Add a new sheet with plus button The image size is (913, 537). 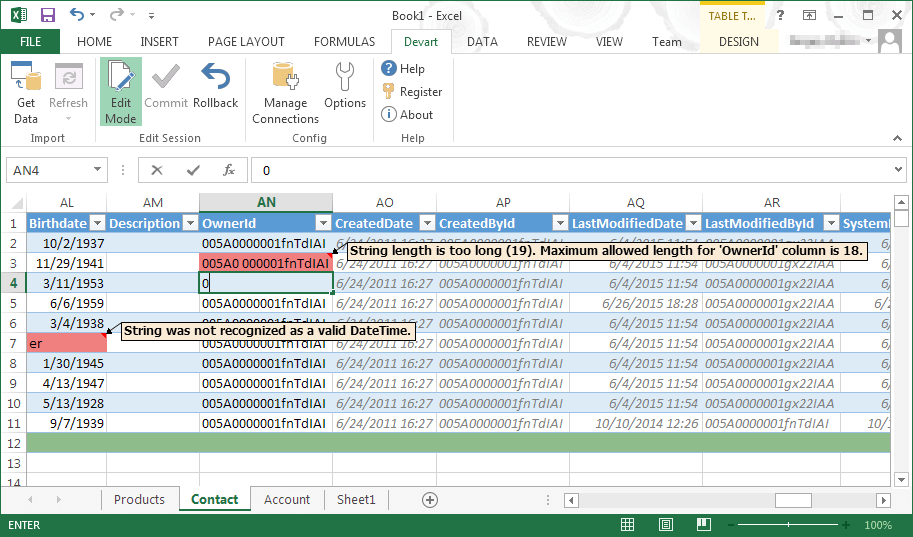click(430, 500)
